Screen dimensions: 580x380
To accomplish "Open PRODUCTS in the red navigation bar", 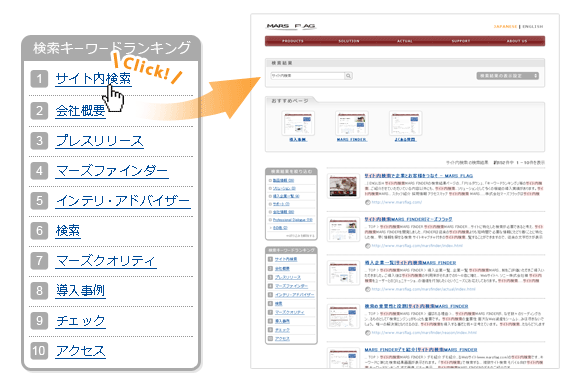I will point(293,41).
